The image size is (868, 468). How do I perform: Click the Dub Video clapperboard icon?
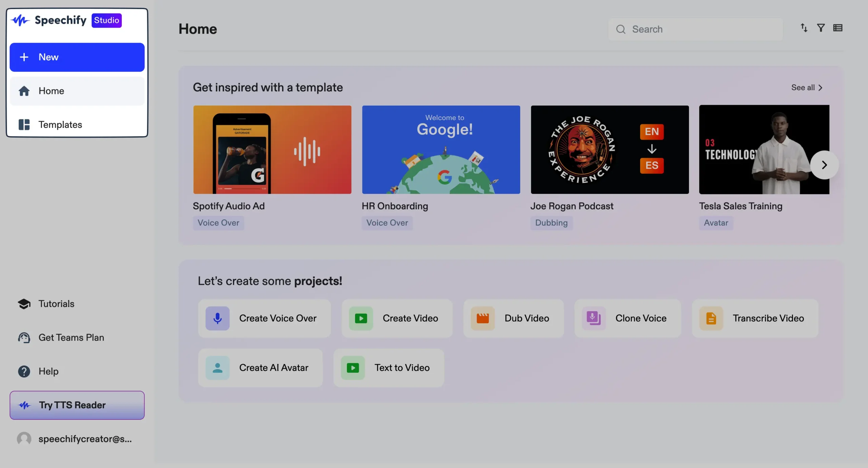coord(482,318)
